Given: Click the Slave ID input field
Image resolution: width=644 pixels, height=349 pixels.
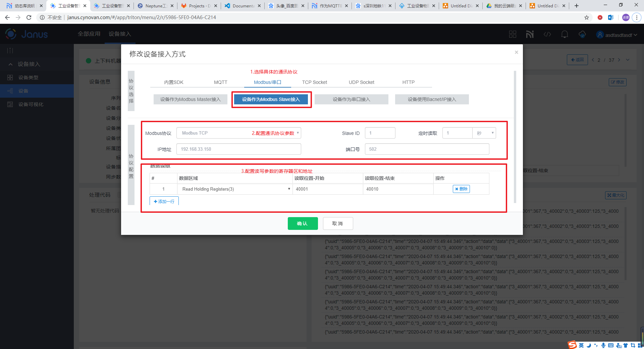Looking at the screenshot, I should (x=380, y=133).
